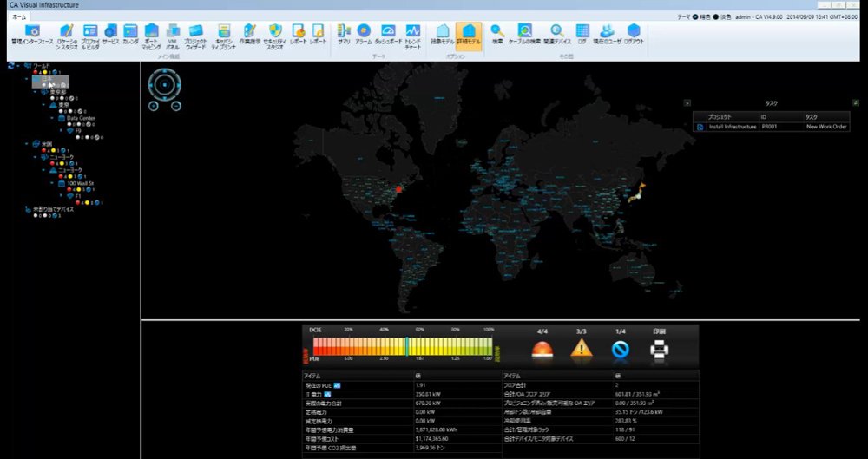Screen dimensions: 868x459
Task: Open the 管理インターフェース management interface
Action: click(32, 36)
